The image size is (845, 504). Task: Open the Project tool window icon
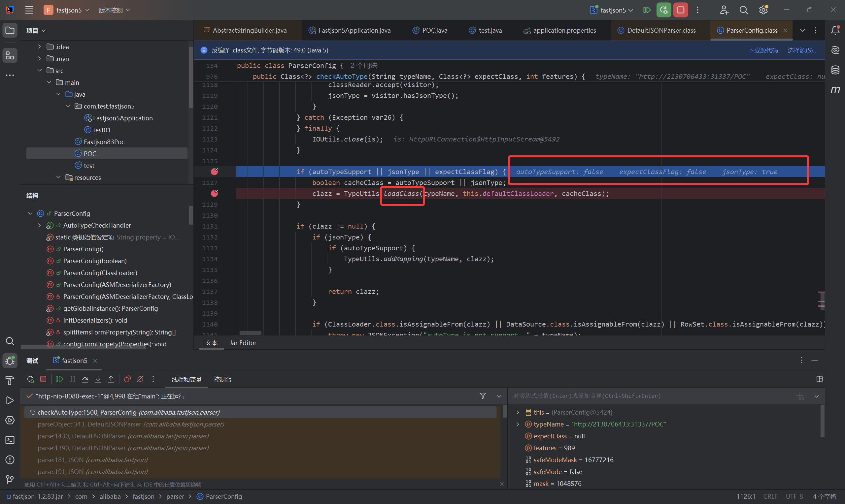click(10, 31)
